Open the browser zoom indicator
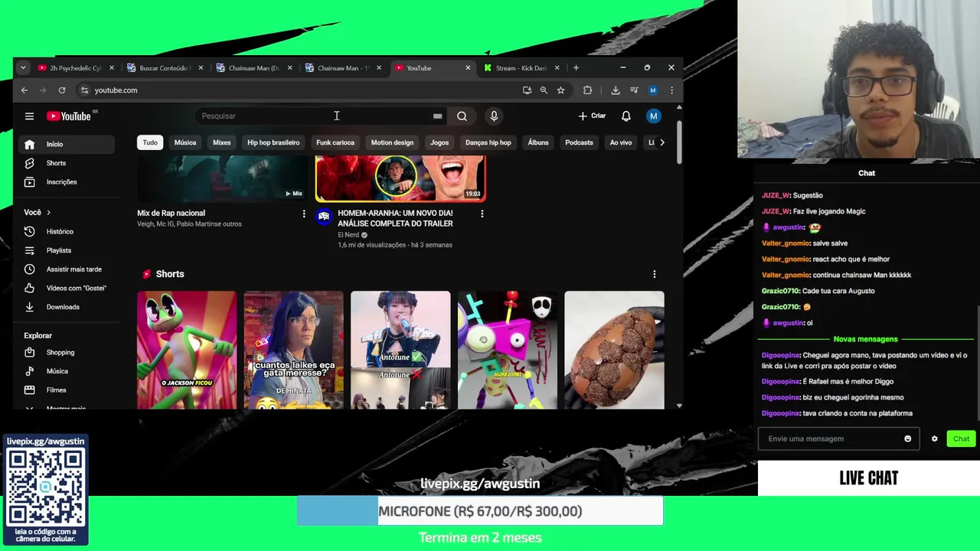 coord(544,90)
